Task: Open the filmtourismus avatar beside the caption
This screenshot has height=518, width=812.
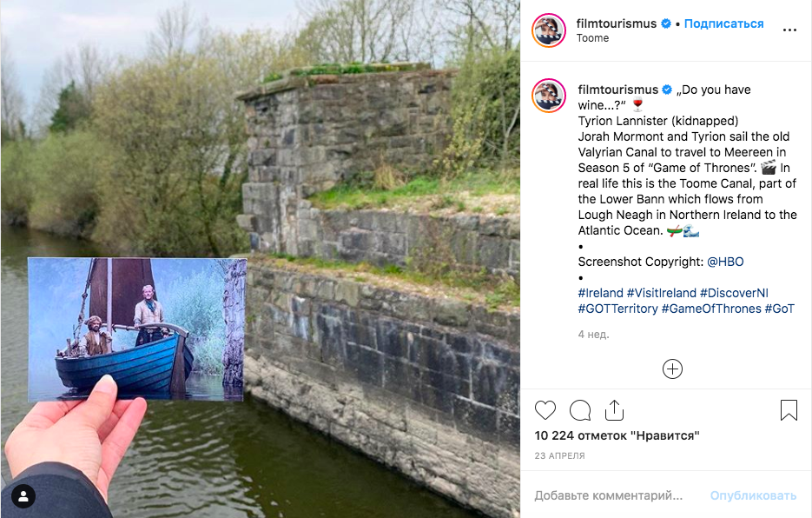Action: tap(548, 96)
